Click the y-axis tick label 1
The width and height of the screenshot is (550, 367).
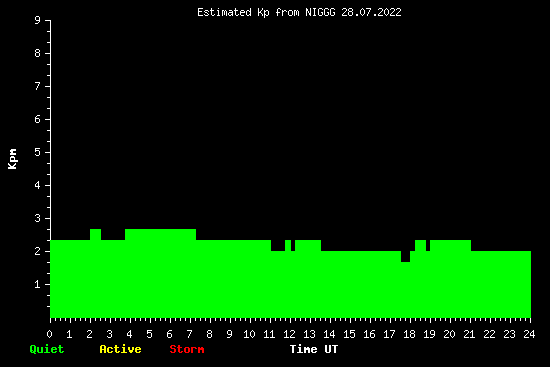point(38,284)
